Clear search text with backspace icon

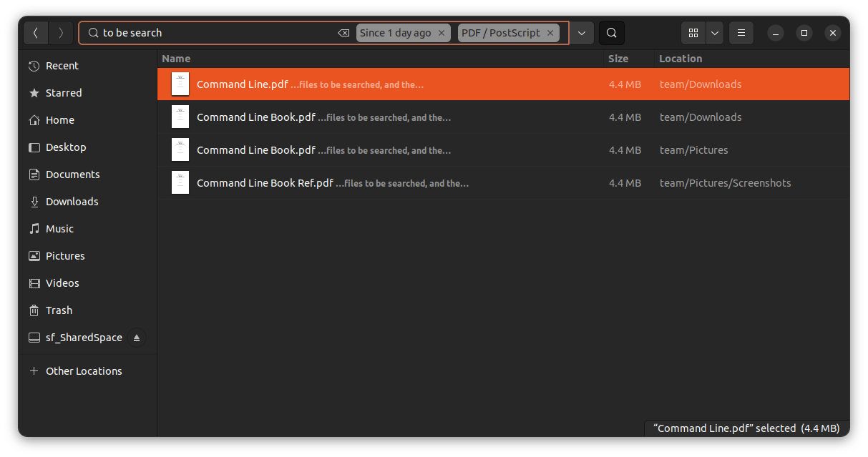[343, 33]
